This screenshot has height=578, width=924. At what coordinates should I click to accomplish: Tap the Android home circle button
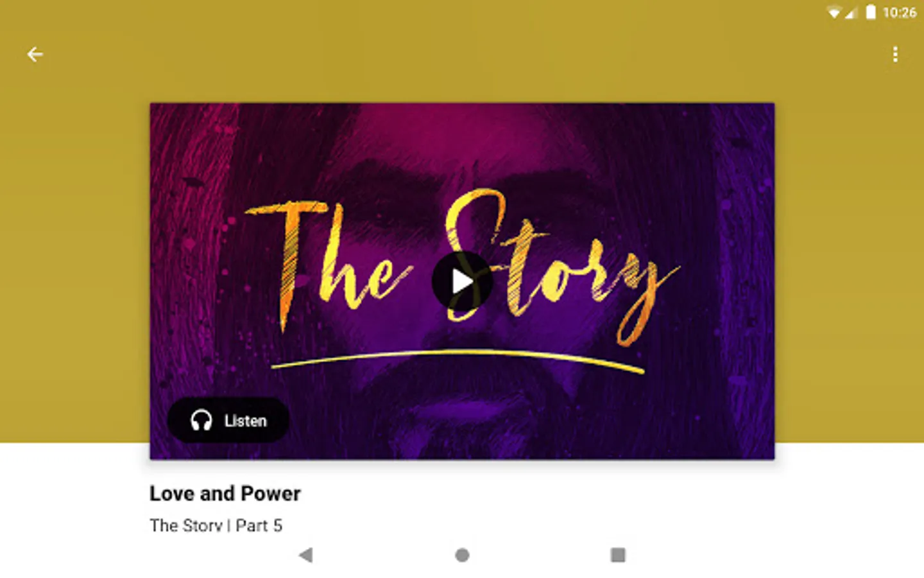point(462,555)
